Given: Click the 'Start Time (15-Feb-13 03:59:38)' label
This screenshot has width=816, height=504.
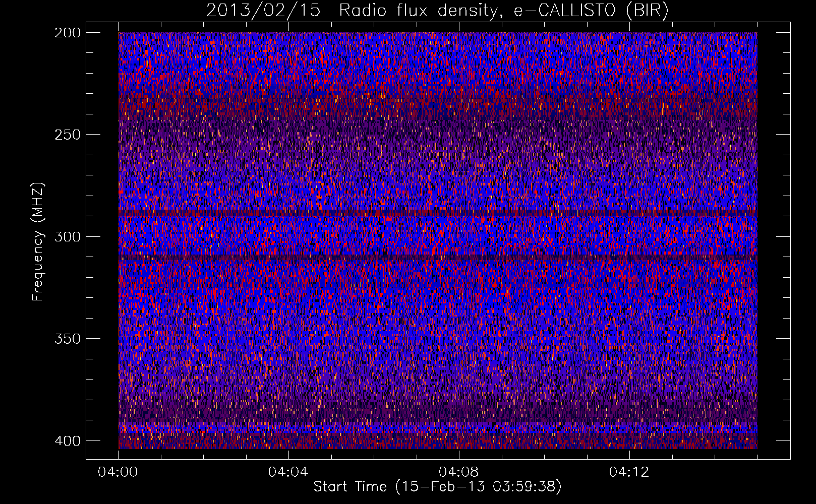Looking at the screenshot, I should point(437,487).
